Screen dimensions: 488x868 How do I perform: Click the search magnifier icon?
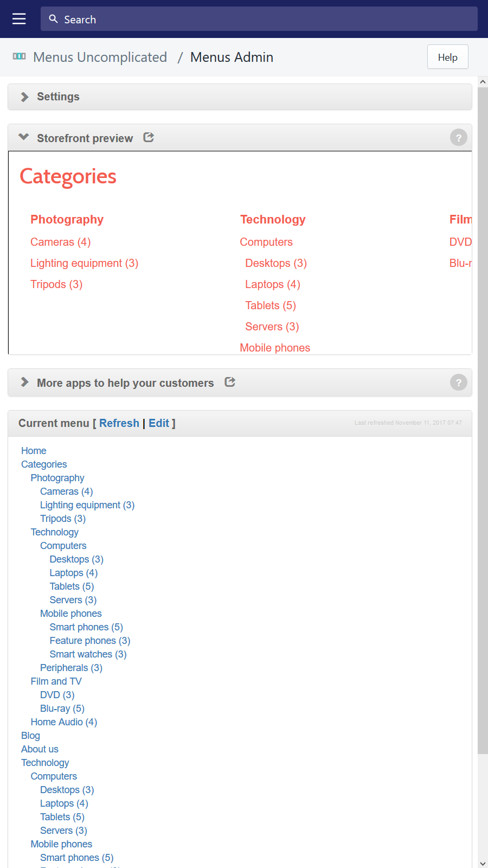point(53,19)
